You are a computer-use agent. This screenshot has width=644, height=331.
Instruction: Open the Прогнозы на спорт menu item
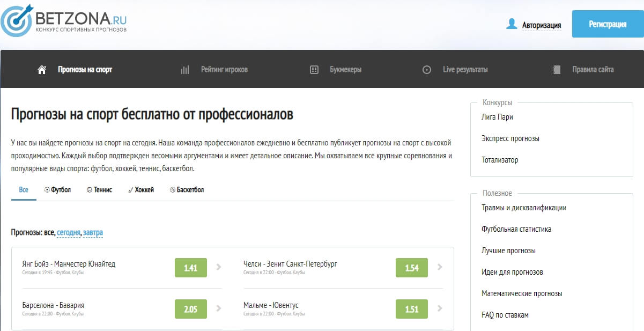click(x=85, y=70)
